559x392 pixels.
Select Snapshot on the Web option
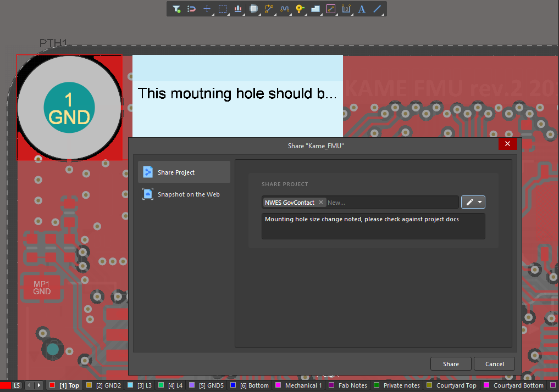pos(184,194)
